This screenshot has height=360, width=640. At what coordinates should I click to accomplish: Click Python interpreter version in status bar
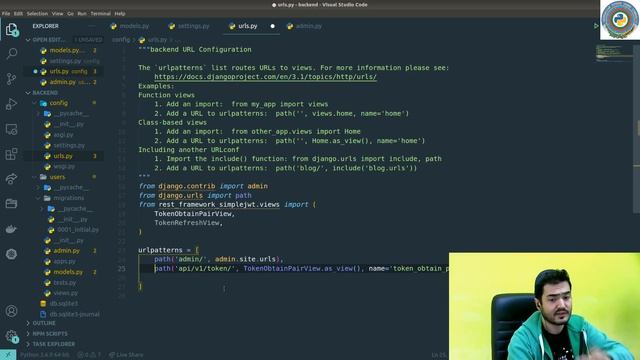45,355
